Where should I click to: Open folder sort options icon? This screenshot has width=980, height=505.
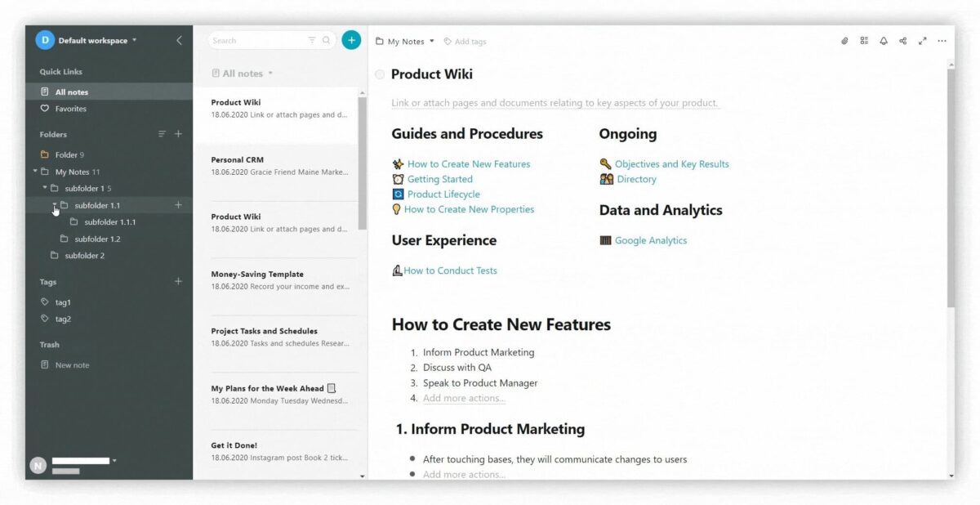pyautogui.click(x=162, y=134)
